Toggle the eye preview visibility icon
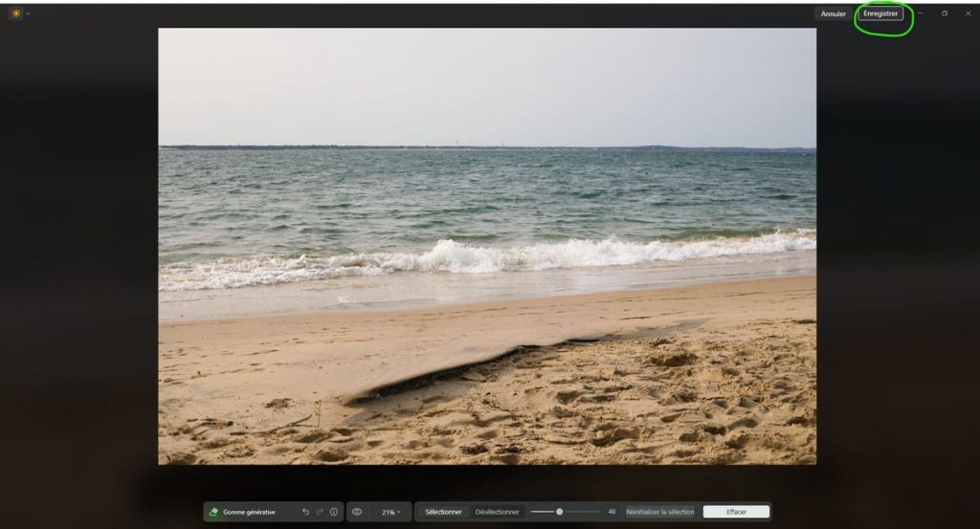This screenshot has width=980, height=529. 357,512
